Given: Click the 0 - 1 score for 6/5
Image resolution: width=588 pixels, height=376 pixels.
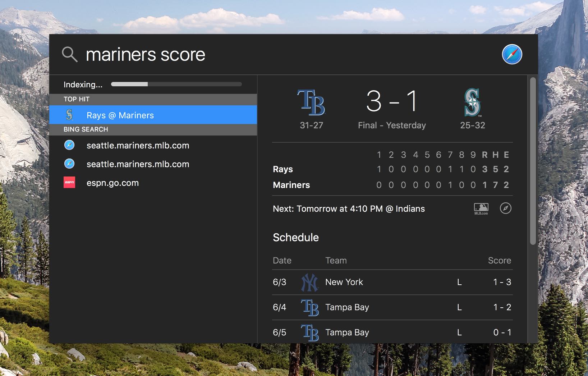Looking at the screenshot, I should tap(502, 333).
